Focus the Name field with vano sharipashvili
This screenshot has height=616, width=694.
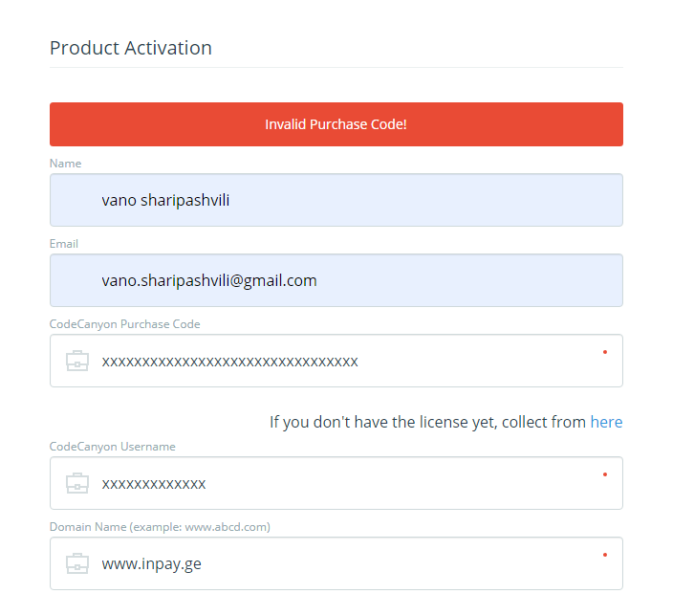click(x=336, y=201)
